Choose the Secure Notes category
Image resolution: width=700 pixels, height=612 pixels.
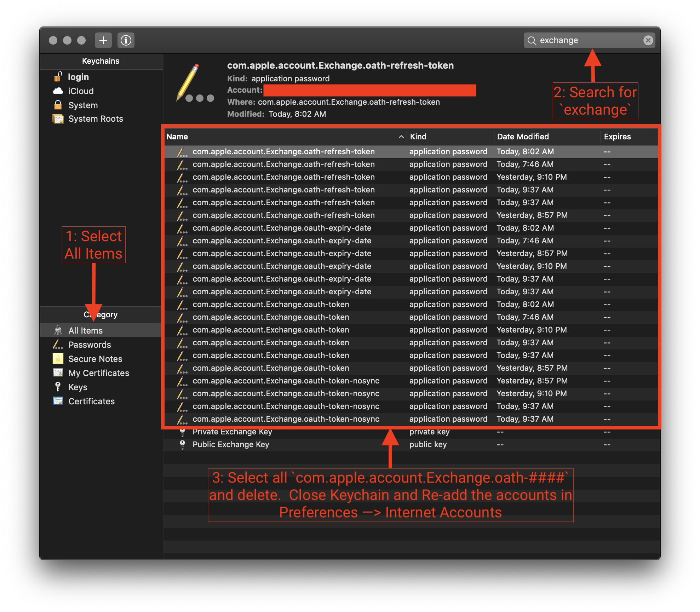[x=101, y=359]
